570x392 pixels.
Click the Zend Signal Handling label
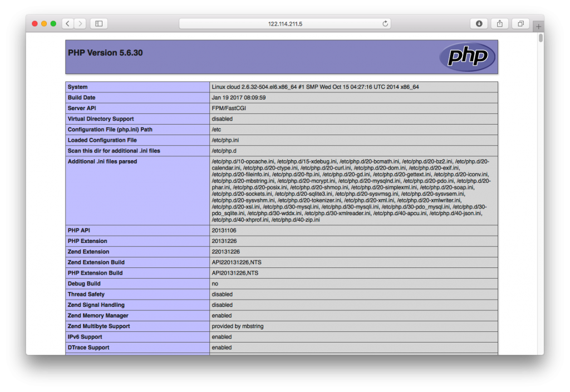click(96, 305)
